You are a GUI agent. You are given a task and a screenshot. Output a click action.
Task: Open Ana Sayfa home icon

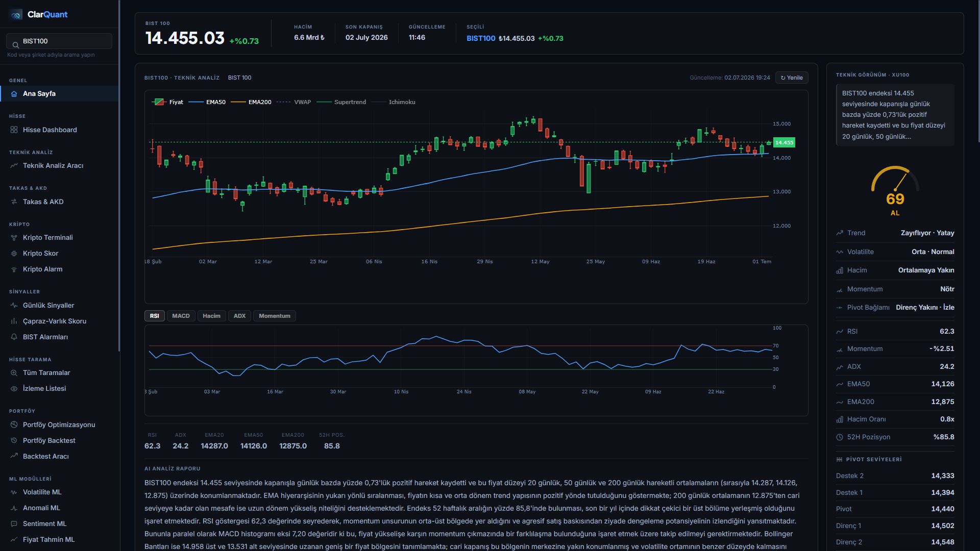click(x=14, y=94)
